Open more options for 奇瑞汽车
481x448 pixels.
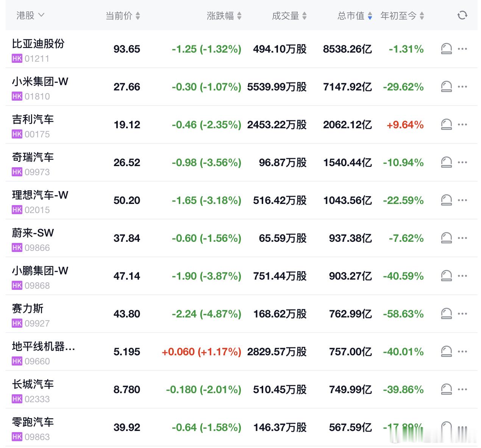pos(462,162)
